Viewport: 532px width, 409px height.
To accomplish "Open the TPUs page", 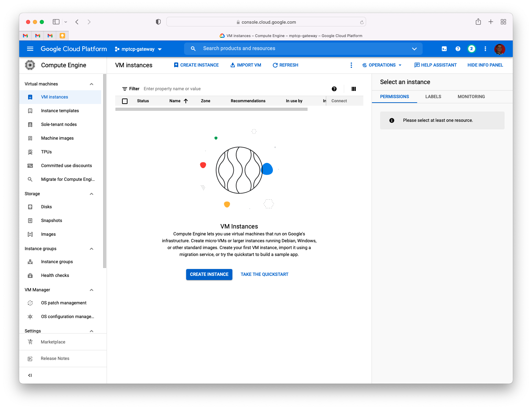I will click(60, 152).
